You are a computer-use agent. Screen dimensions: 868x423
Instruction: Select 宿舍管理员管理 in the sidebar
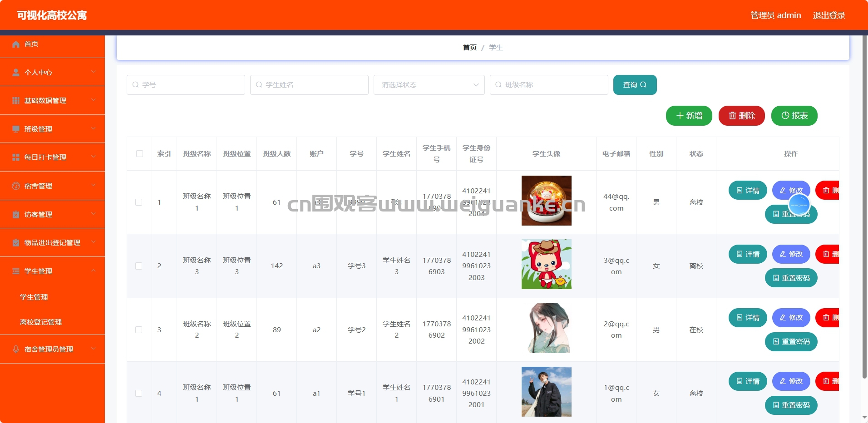(52, 349)
